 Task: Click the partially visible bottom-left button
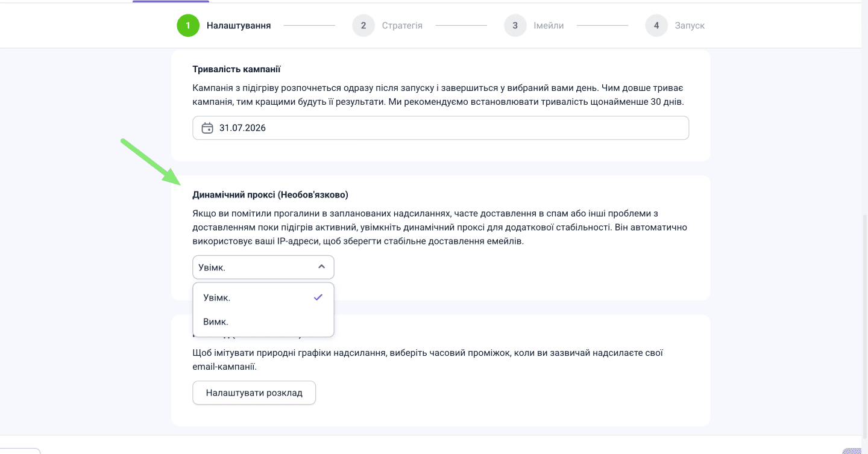(x=21, y=450)
